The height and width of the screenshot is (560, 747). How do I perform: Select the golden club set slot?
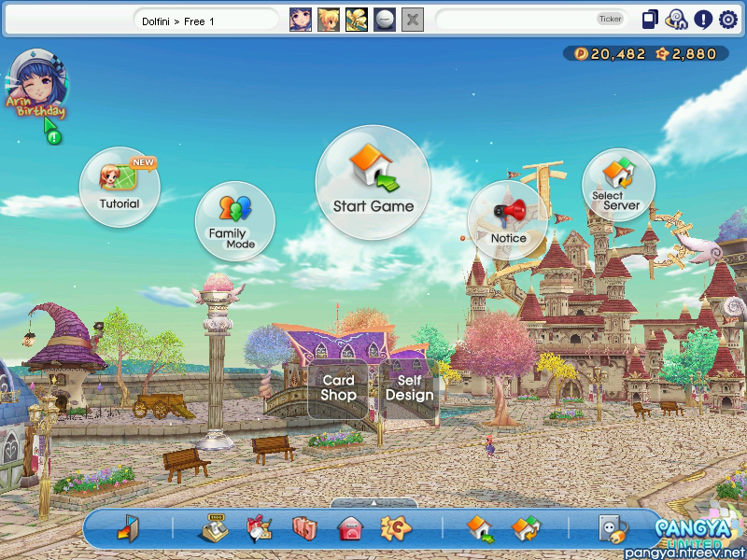coord(357,20)
